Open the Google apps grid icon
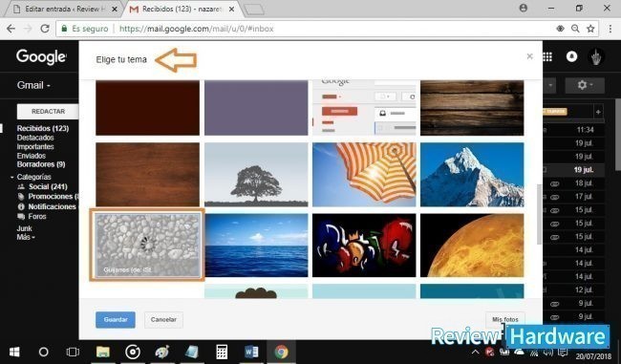Viewport: 621px width, 364px height. click(x=547, y=57)
